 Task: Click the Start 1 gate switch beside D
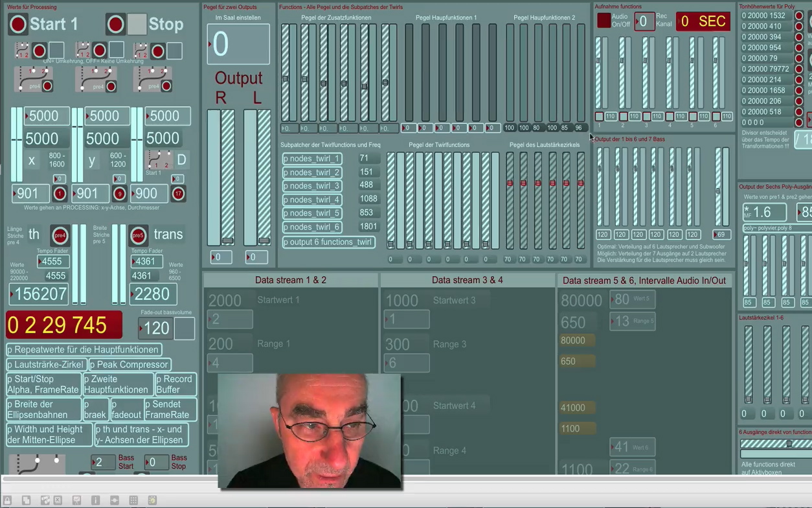159,159
